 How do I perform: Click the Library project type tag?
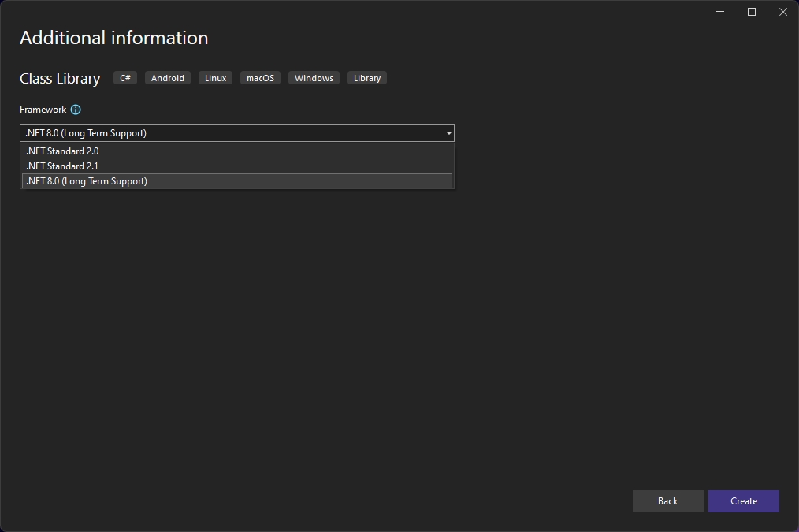(367, 78)
